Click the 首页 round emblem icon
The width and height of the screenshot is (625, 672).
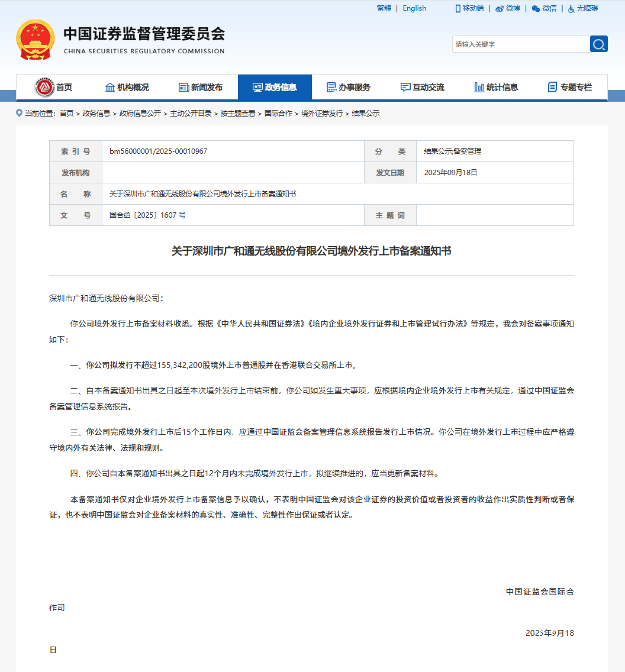pyautogui.click(x=44, y=88)
